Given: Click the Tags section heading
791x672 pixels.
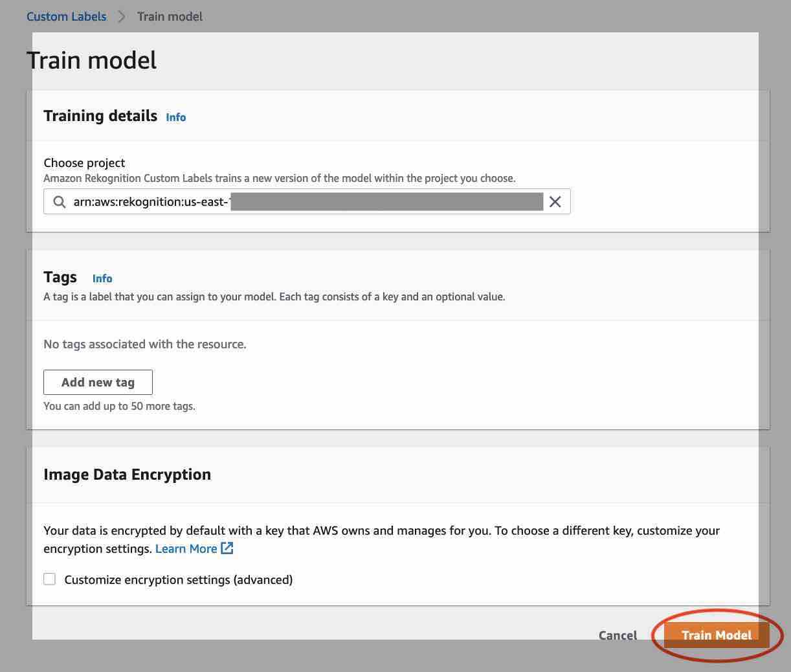Looking at the screenshot, I should coord(60,276).
